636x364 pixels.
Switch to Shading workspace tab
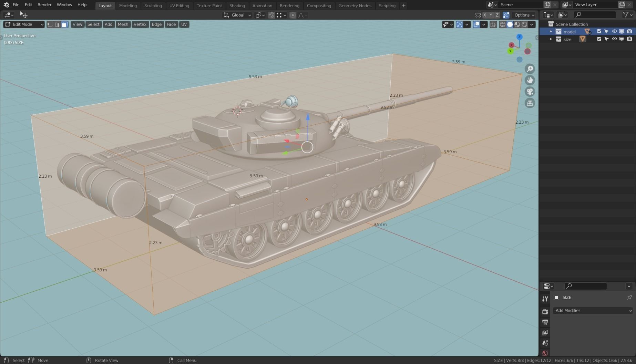tap(237, 6)
